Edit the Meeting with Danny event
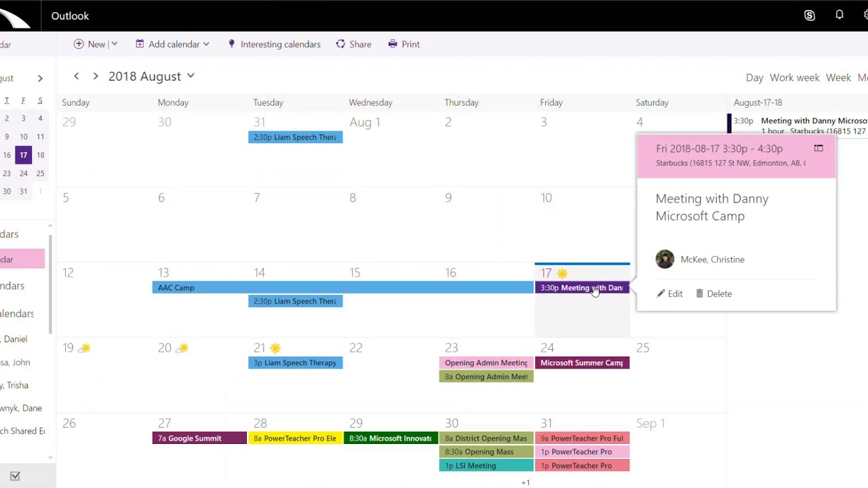The image size is (868, 488). click(x=670, y=293)
